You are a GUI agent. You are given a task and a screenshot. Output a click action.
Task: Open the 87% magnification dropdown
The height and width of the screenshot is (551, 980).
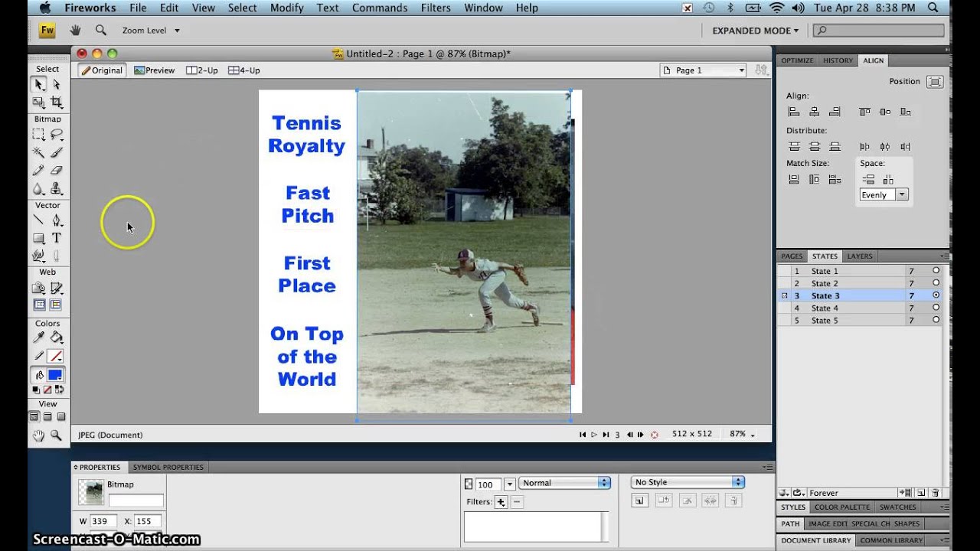742,434
